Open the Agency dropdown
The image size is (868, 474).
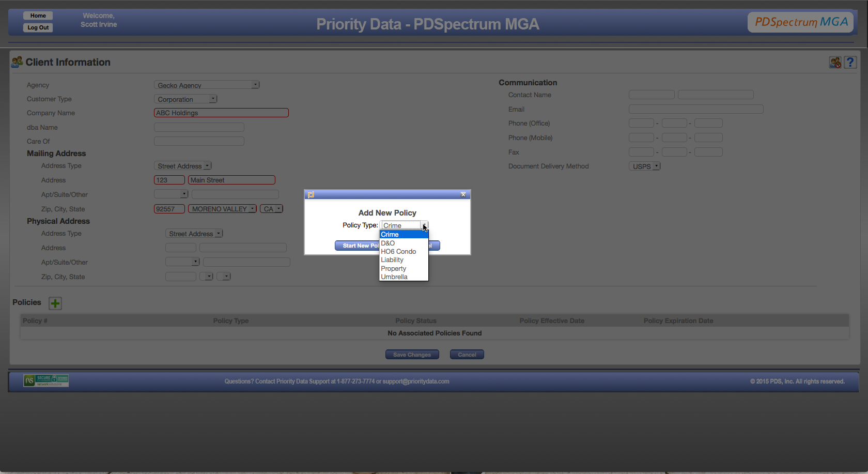tap(207, 85)
